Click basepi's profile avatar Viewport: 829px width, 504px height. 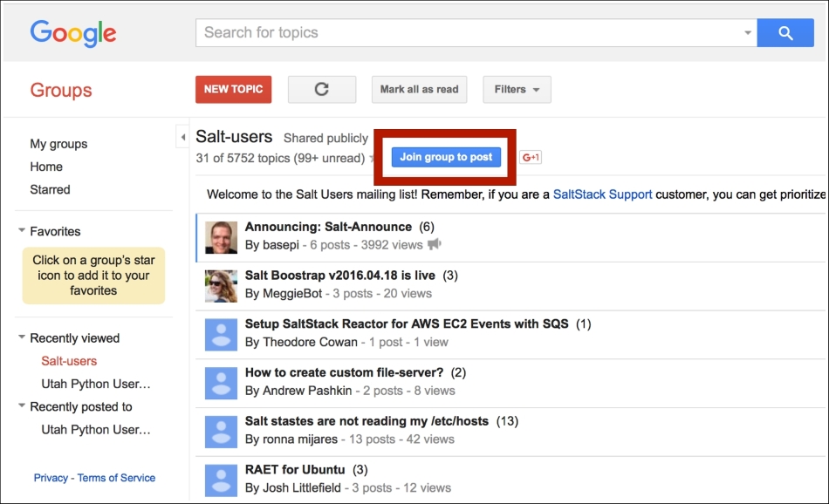click(221, 238)
